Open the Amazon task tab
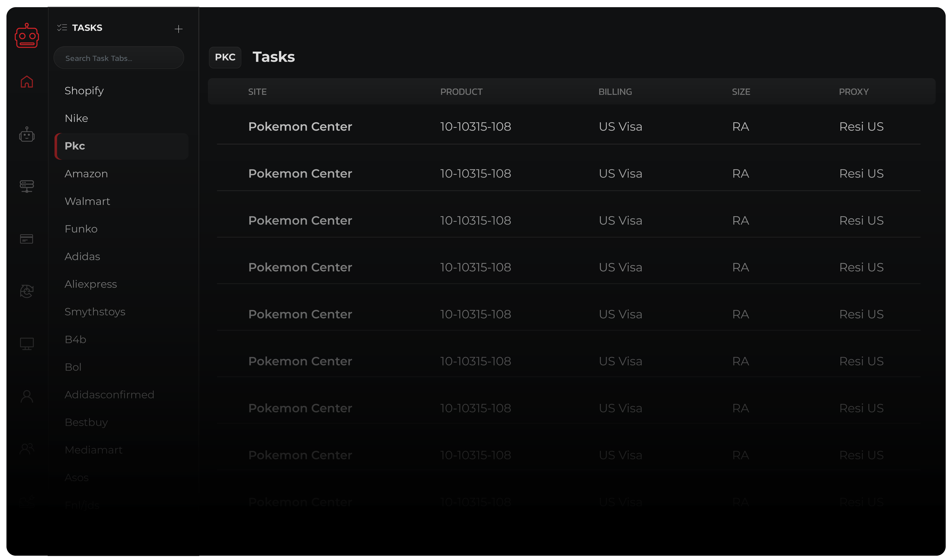Screen dimensions: 951x560 [x=86, y=174]
